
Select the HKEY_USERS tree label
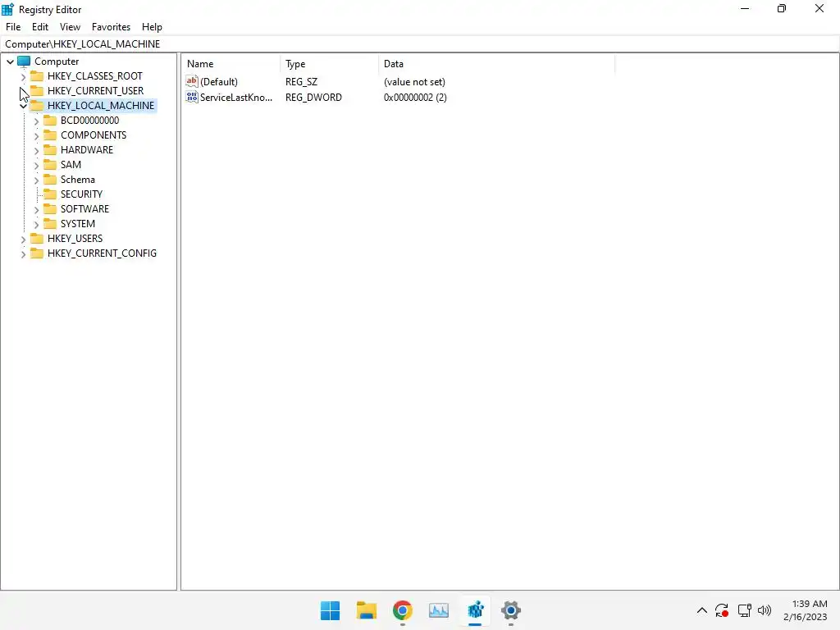coord(75,239)
